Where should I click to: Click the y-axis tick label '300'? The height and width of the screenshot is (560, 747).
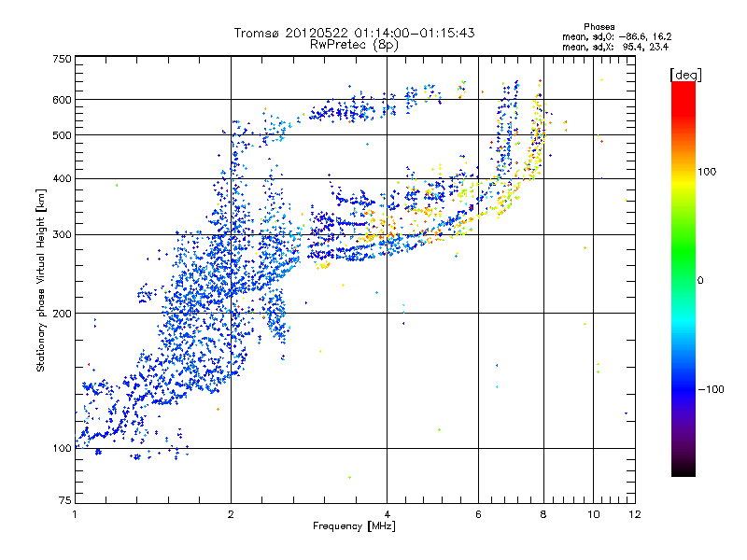[x=62, y=235]
